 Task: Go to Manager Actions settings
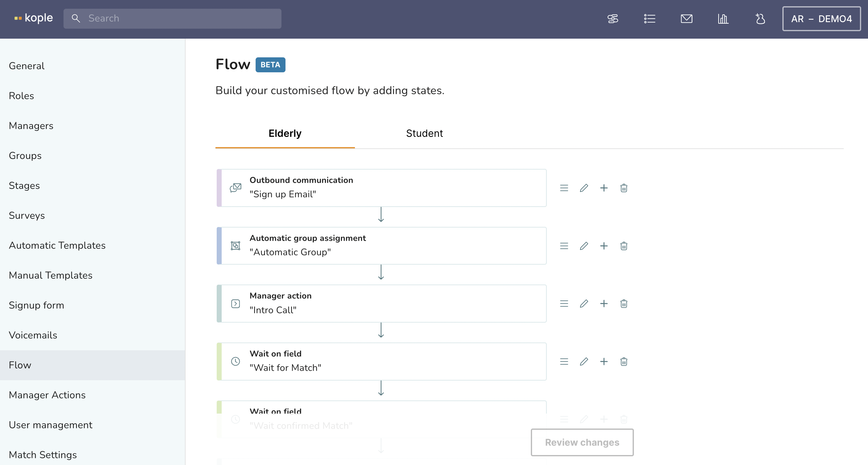click(x=47, y=395)
